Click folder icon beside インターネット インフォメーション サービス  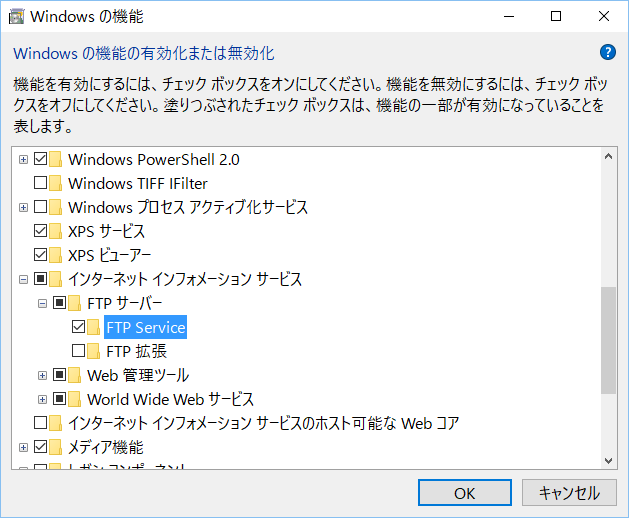pyautogui.click(x=55, y=279)
